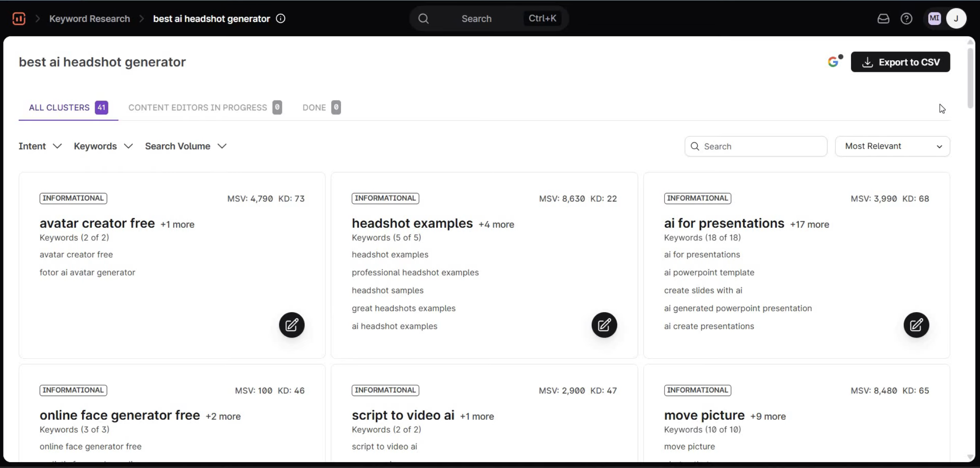Image resolution: width=980 pixels, height=468 pixels.
Task: Open online face generator free cluster title
Action: (120, 415)
